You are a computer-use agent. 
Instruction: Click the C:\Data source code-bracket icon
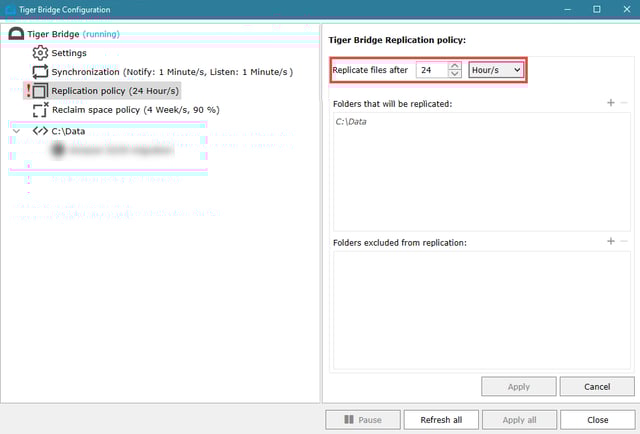point(40,131)
